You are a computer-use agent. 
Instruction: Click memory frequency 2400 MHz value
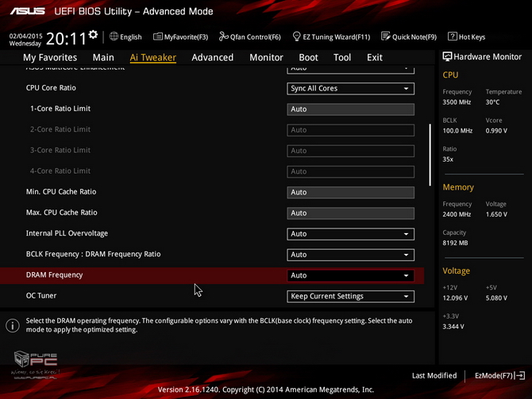coord(457,214)
